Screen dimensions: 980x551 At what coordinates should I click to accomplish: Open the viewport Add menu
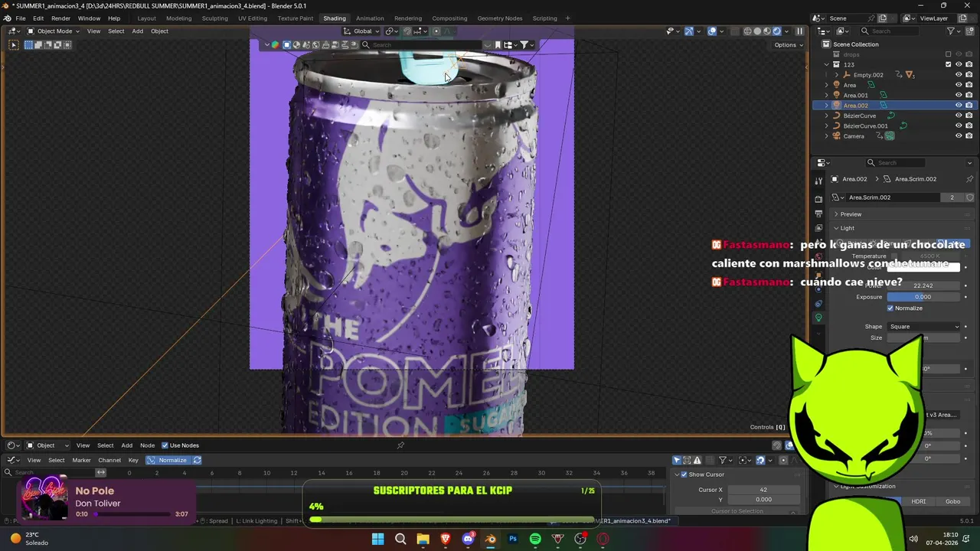137,31
